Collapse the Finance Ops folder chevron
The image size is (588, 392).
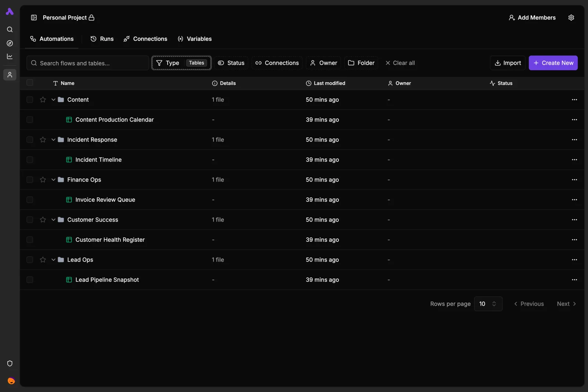(x=53, y=180)
